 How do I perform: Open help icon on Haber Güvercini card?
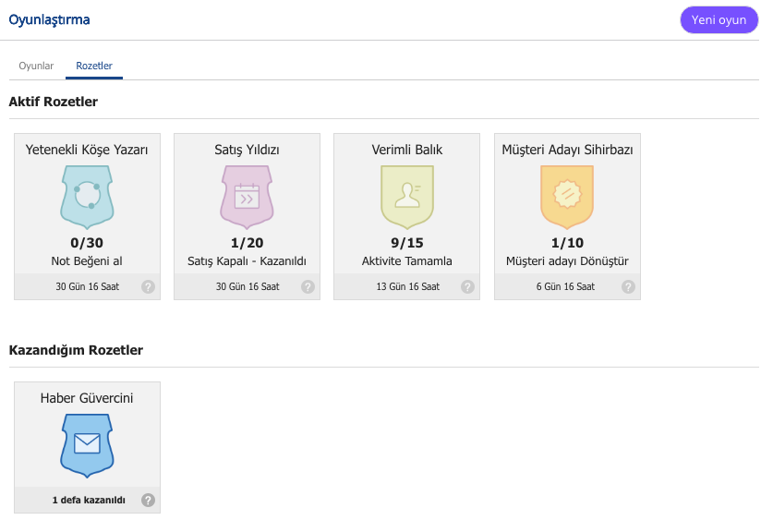click(x=148, y=500)
